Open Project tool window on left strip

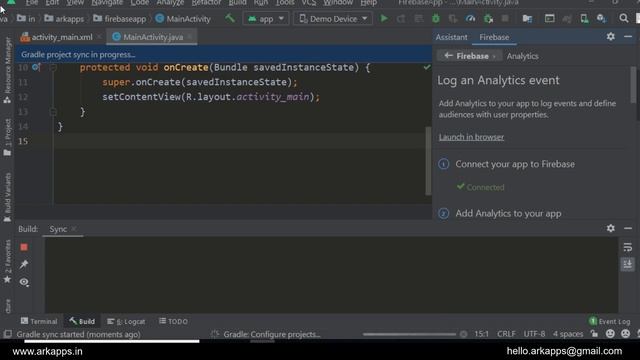pyautogui.click(x=7, y=137)
